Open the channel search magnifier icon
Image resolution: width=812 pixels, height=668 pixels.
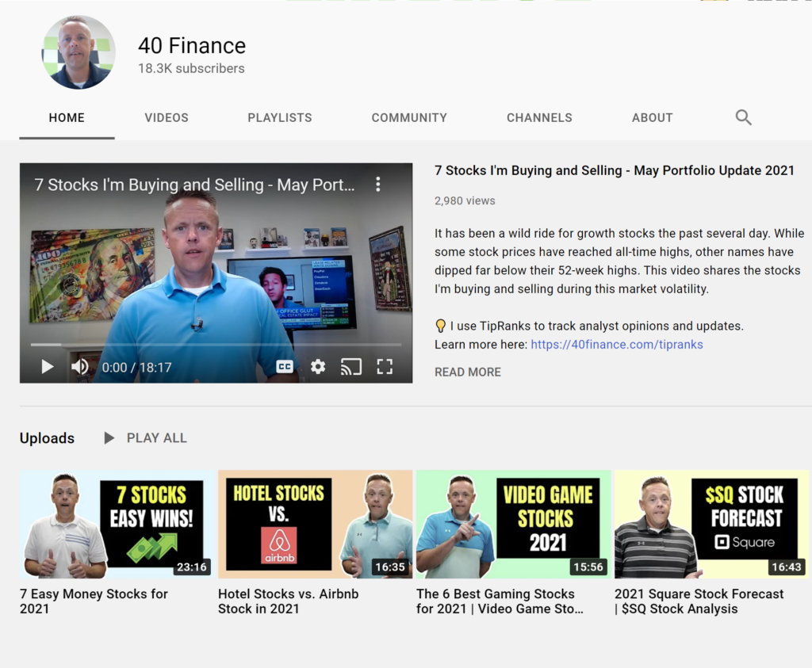coord(743,117)
